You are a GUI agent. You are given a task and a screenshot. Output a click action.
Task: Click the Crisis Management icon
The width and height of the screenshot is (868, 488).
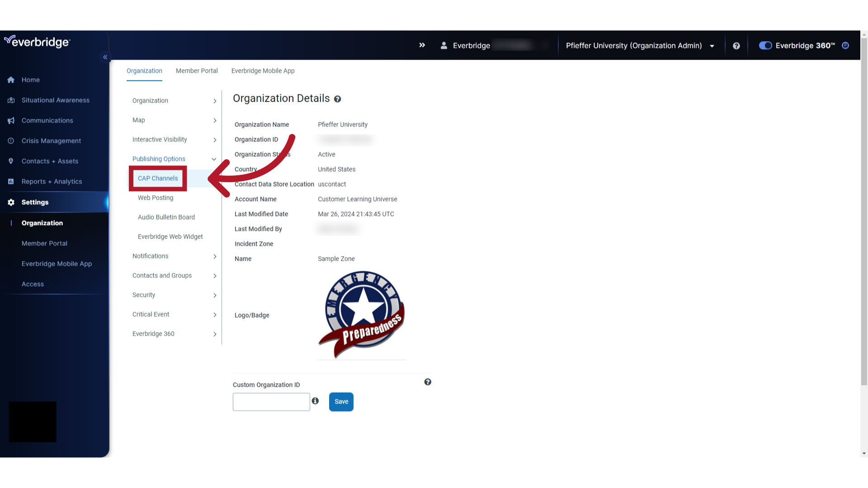point(10,141)
